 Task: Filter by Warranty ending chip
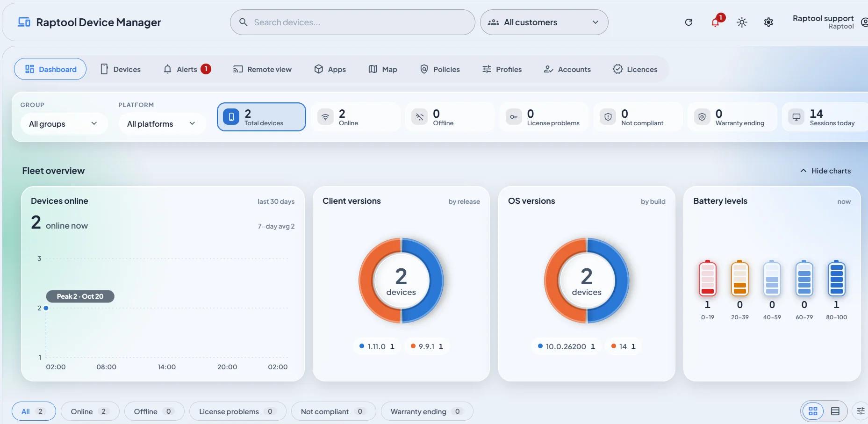(x=427, y=411)
